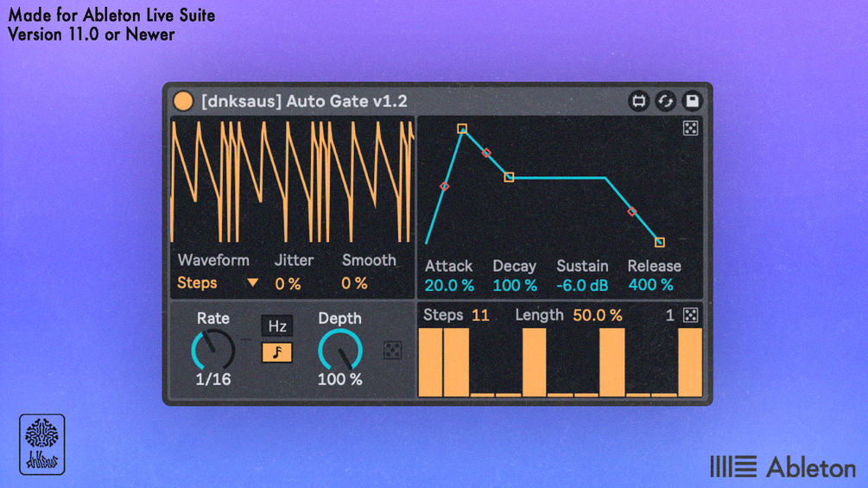Click the save preset disk icon
The image size is (868, 488).
tap(692, 101)
